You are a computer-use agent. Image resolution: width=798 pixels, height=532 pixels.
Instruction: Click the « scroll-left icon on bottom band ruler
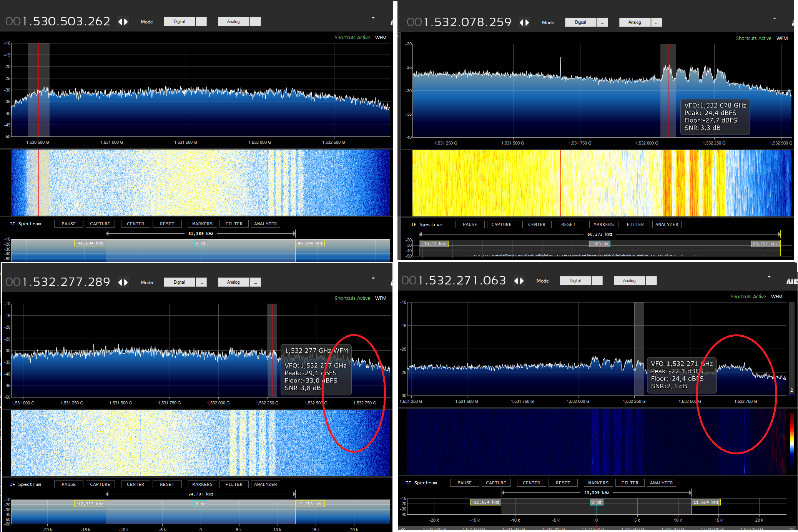pyautogui.click(x=403, y=529)
